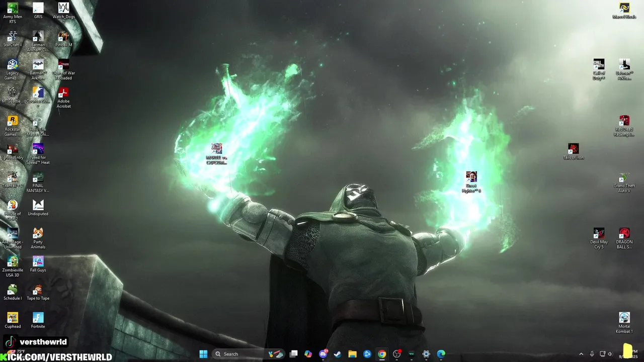The height and width of the screenshot is (362, 644).
Task: Select the FINAL FANTASY desktop icon
Action: tap(38, 182)
